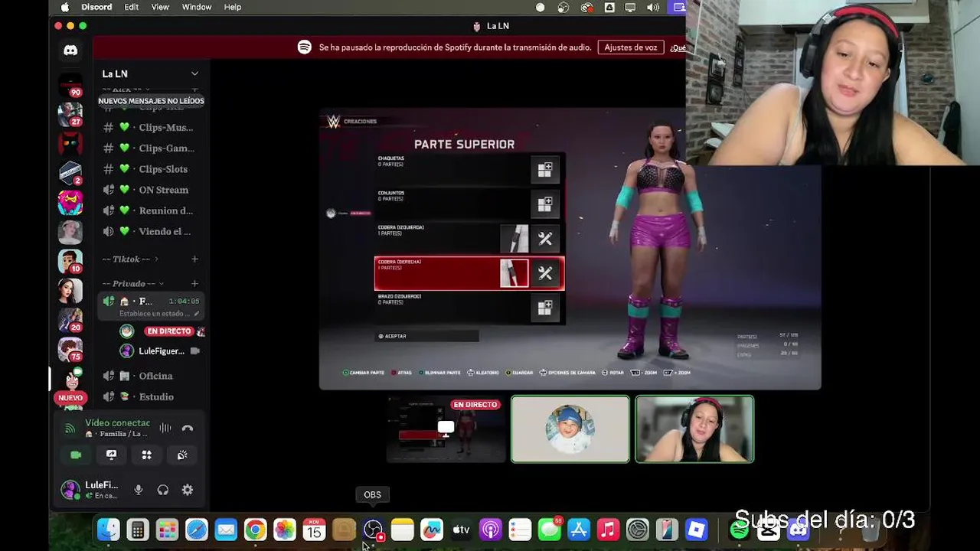Toggle screen sharing button

pos(111,455)
